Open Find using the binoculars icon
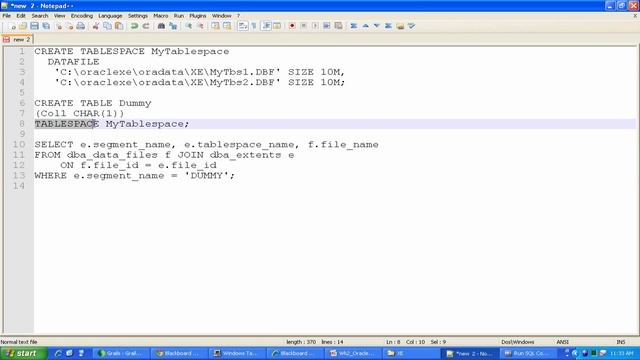Viewport: 640px width, 360px height. pos(161,26)
